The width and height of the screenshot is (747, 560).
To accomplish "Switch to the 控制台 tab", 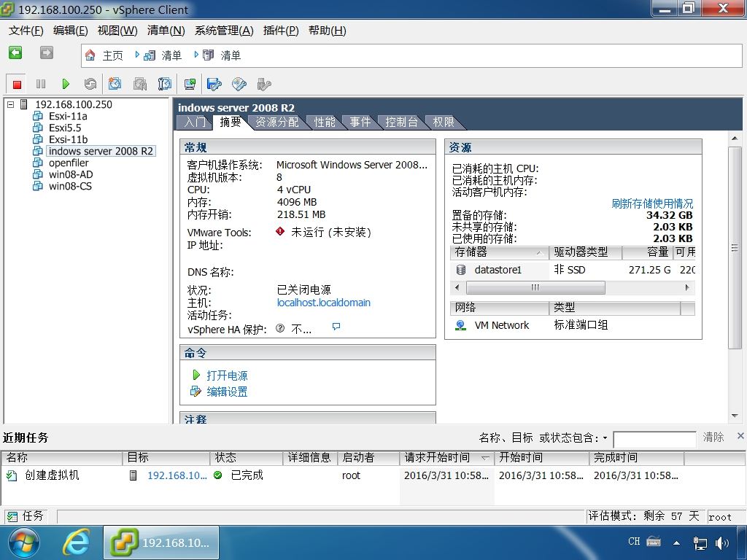I will coord(402,122).
